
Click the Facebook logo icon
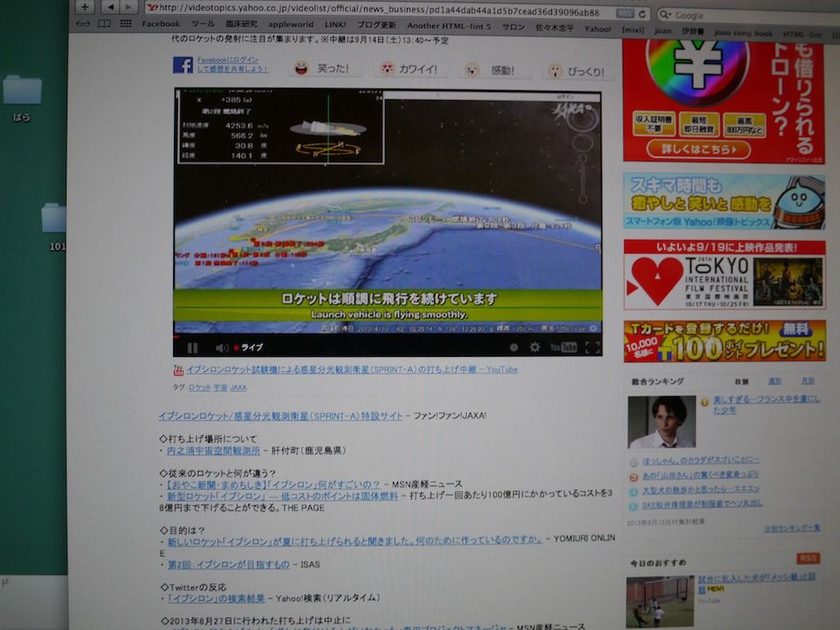point(183,65)
